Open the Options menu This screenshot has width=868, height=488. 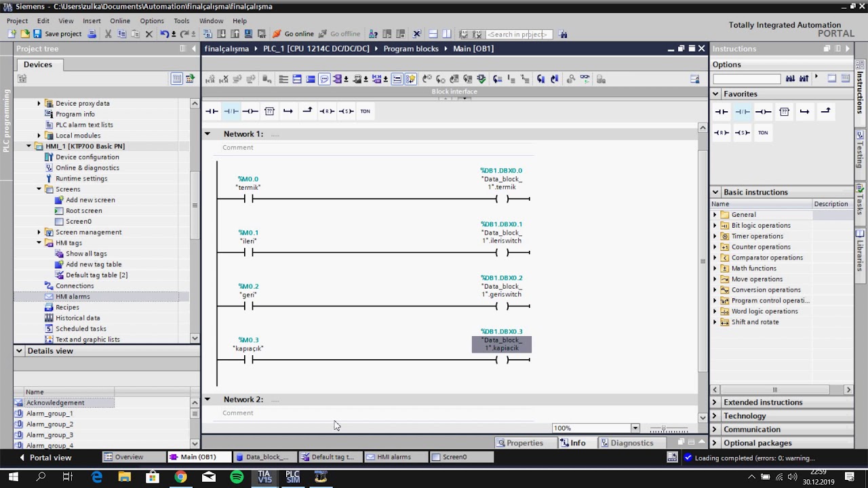[x=152, y=21]
